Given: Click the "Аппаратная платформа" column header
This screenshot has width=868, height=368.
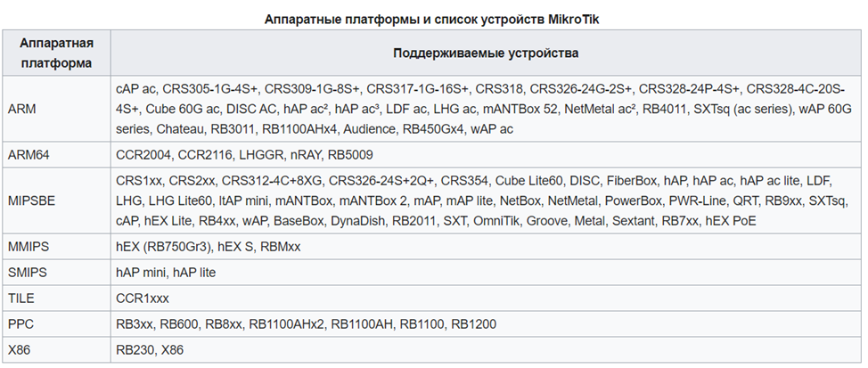Looking at the screenshot, I should [x=56, y=53].
